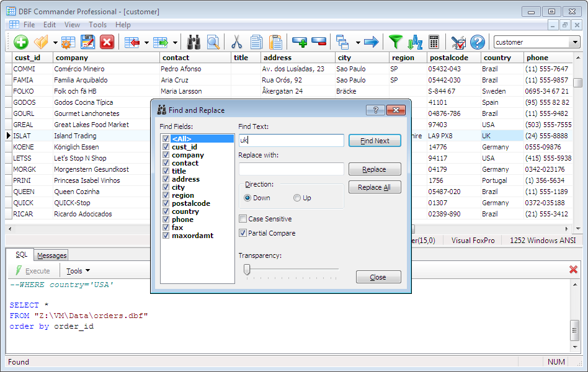Open the Edit menu
The height and width of the screenshot is (372, 588).
[x=50, y=24]
